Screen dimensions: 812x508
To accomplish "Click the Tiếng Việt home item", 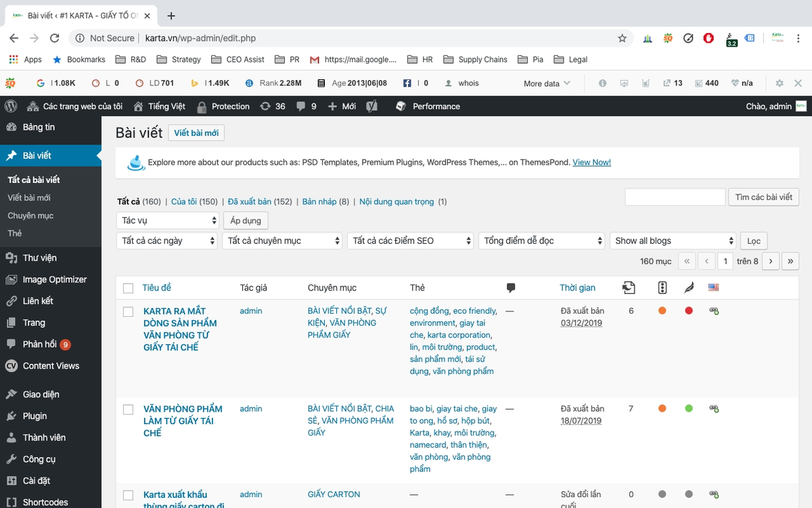I will tap(159, 106).
